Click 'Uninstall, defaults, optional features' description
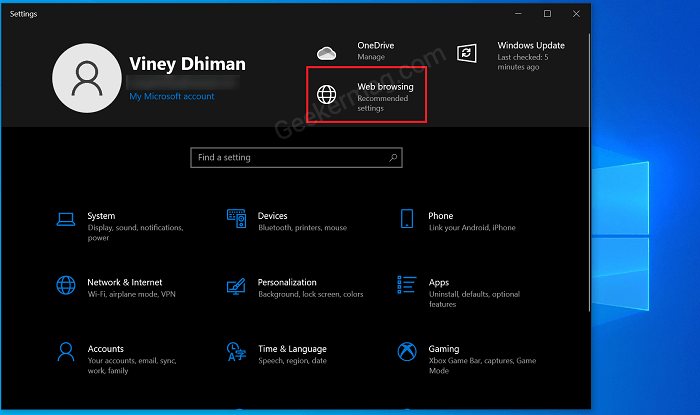Viewport: 700px width, 415px height. (474, 299)
